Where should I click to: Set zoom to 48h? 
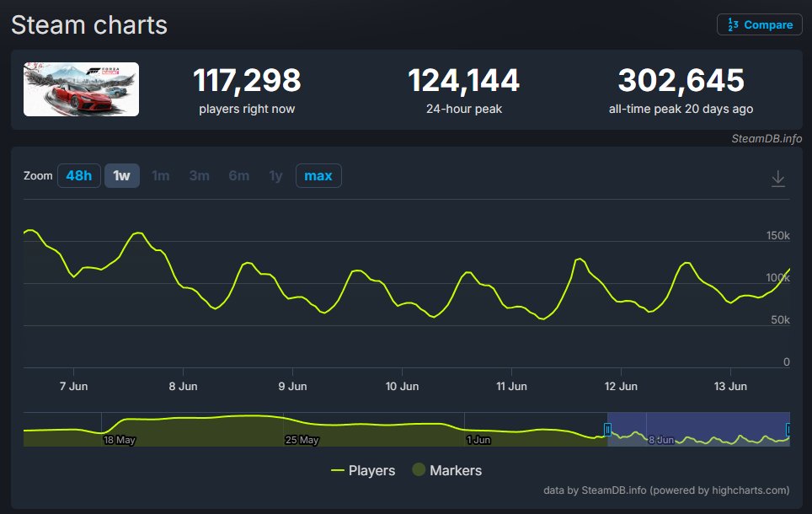click(x=78, y=175)
